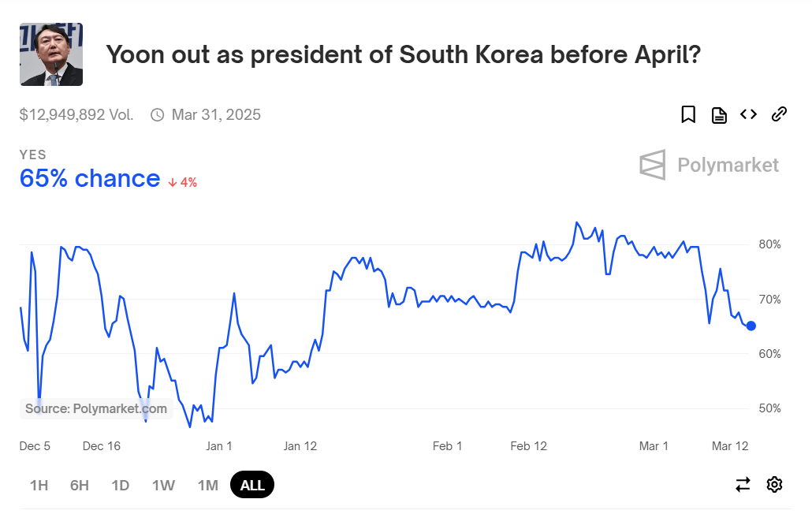Image resolution: width=812 pixels, height=514 pixels.
Task: Select the blue endpoint dot on chart
Action: [751, 326]
